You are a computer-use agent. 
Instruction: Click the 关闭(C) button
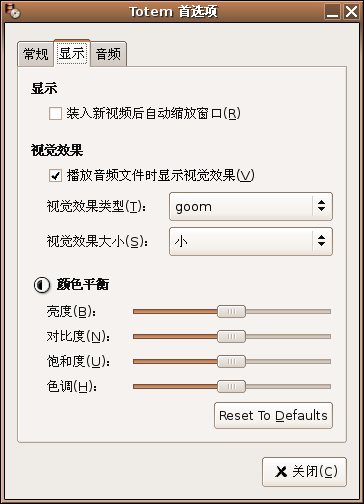pos(304,472)
